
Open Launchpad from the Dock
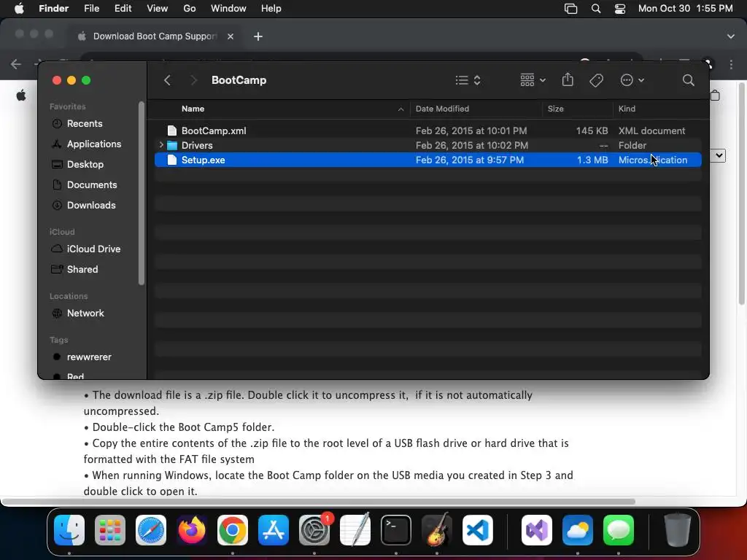110,530
